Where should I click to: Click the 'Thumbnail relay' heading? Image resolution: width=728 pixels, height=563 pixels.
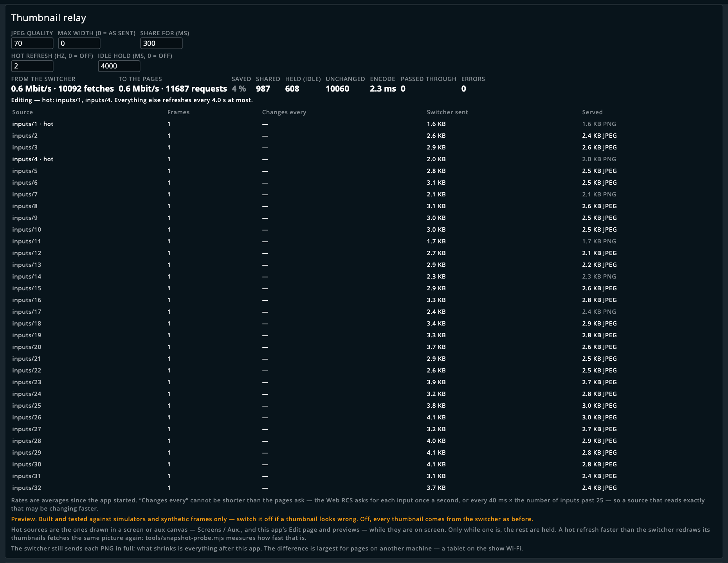click(x=49, y=18)
